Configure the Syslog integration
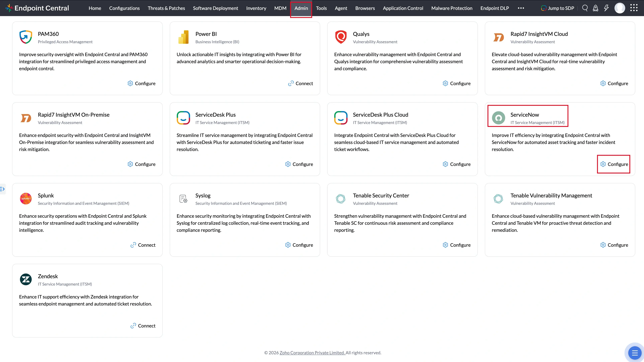 [299, 245]
